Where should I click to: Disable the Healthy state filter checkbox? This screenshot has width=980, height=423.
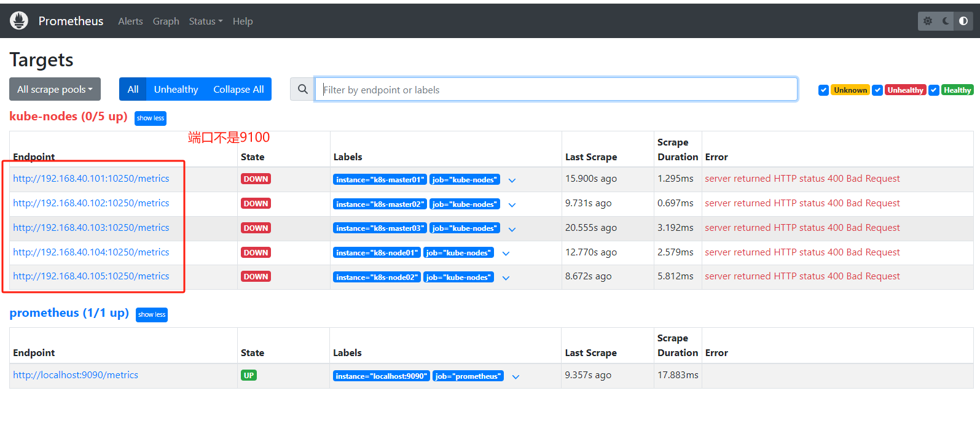[x=934, y=90]
